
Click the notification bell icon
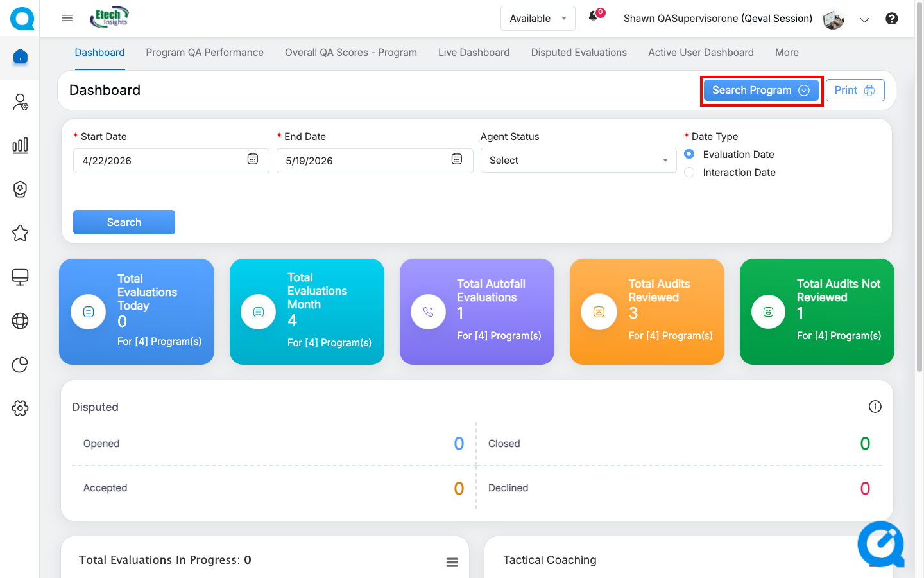(x=594, y=17)
